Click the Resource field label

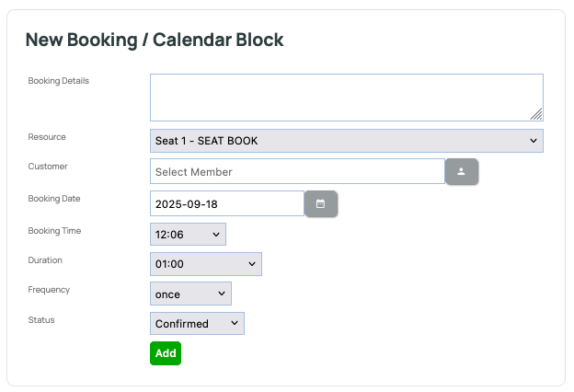pyautogui.click(x=47, y=137)
